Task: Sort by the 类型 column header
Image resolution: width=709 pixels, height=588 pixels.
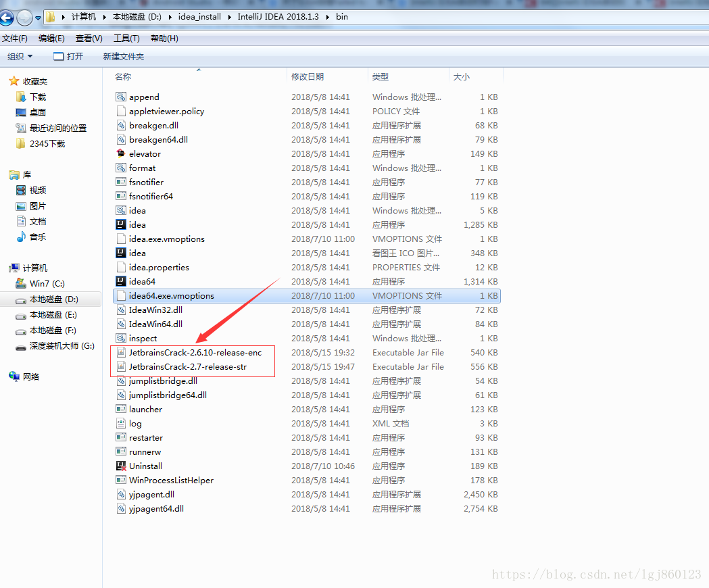Action: click(381, 77)
